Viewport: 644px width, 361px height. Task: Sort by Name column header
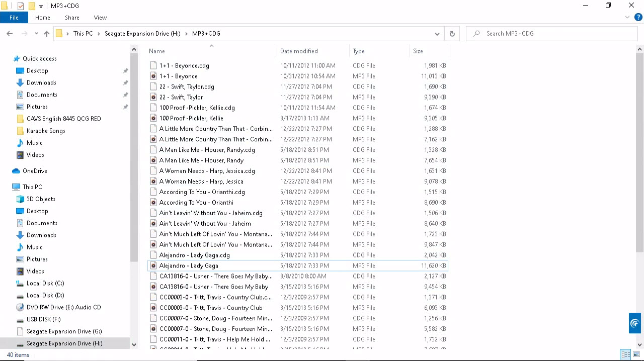coord(211,51)
